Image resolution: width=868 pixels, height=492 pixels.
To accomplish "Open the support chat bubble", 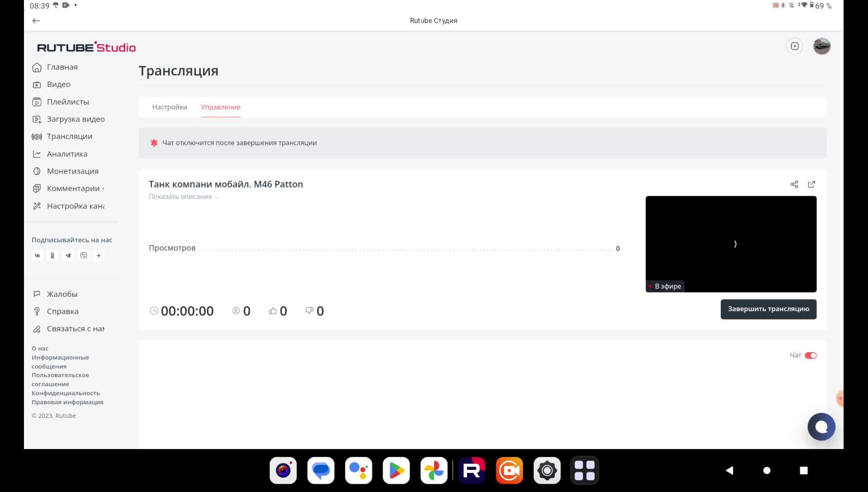I will [821, 427].
